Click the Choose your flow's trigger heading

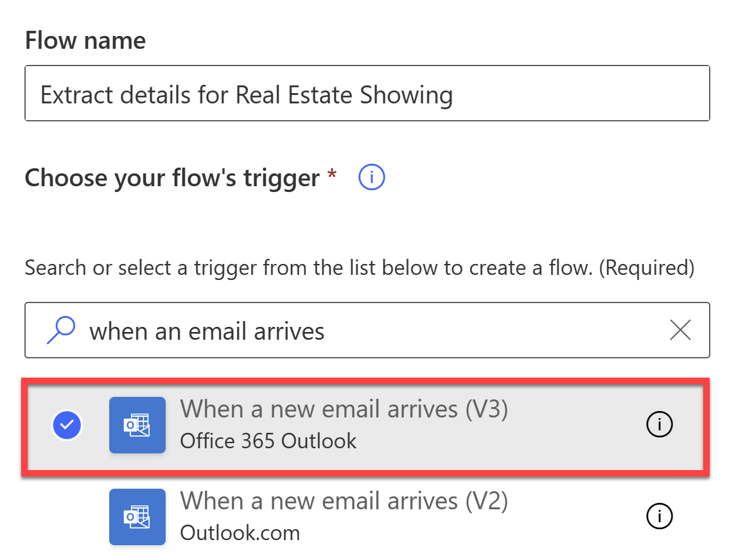click(x=172, y=178)
